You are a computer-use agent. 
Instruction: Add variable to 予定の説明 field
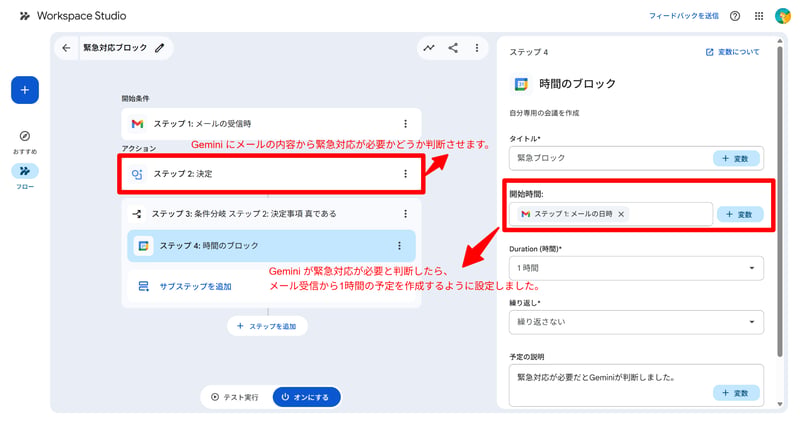pos(736,393)
